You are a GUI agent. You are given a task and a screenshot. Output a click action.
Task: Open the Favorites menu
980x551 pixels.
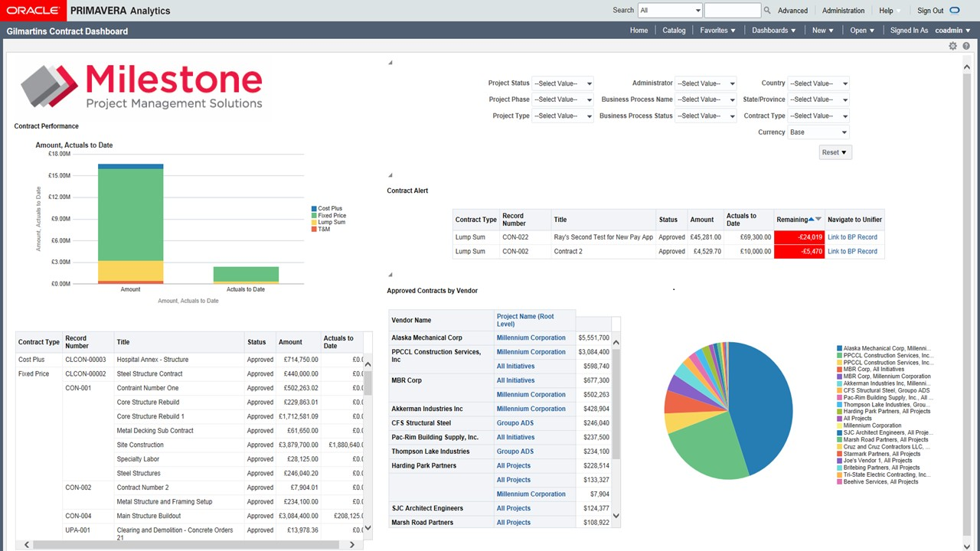click(717, 31)
